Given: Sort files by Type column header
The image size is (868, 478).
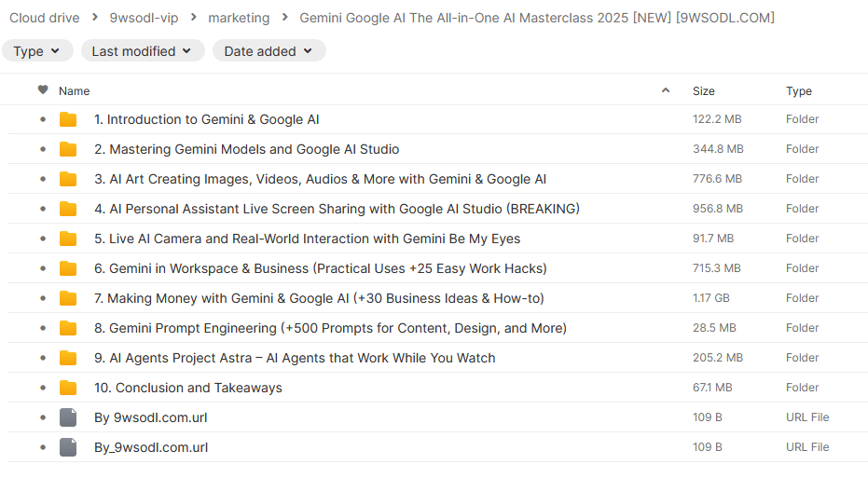Looking at the screenshot, I should [799, 91].
